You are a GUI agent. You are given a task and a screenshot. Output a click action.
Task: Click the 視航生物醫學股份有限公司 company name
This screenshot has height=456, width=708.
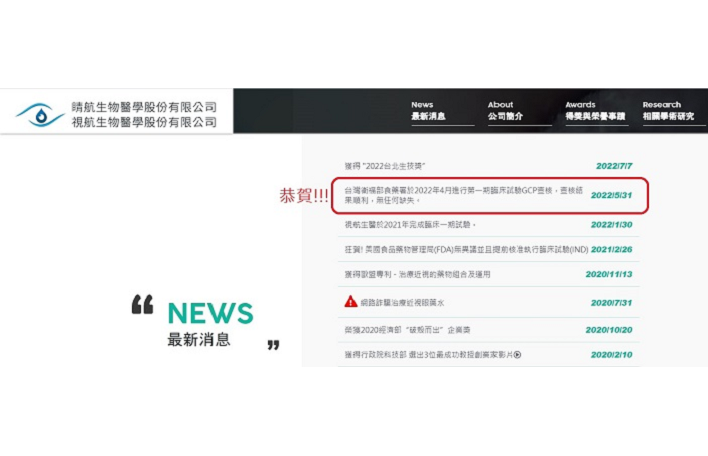[144, 122]
